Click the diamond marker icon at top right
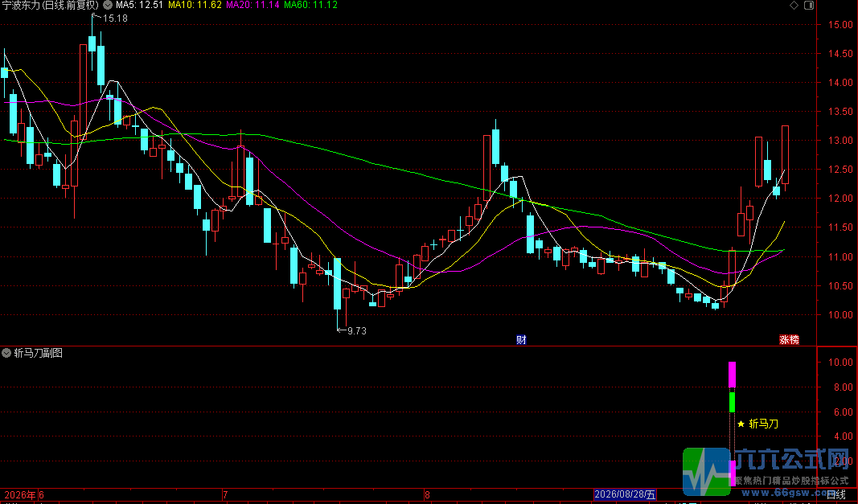This screenshot has width=858, height=504. (x=794, y=6)
